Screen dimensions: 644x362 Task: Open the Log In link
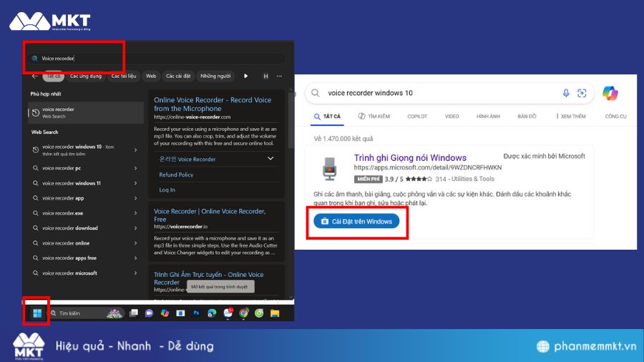(167, 190)
